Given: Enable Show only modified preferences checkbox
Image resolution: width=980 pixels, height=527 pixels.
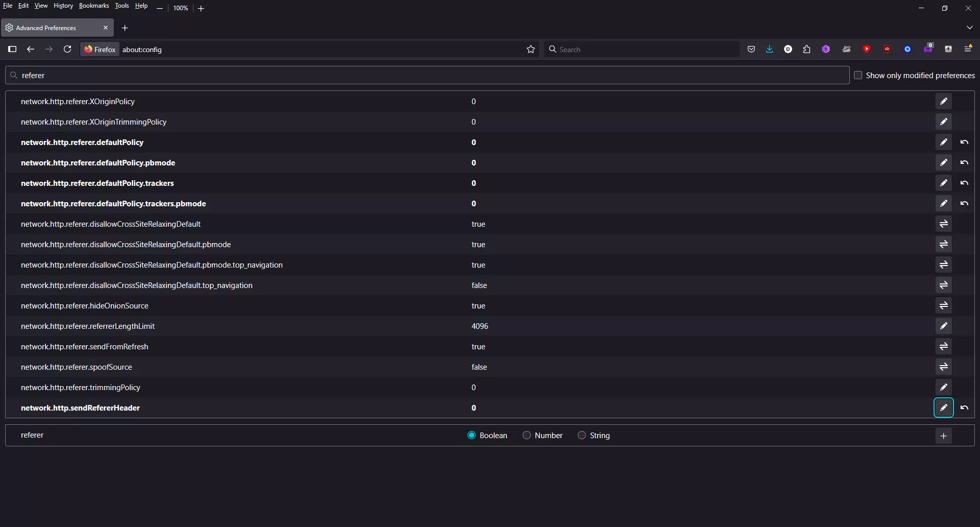Looking at the screenshot, I should (858, 75).
